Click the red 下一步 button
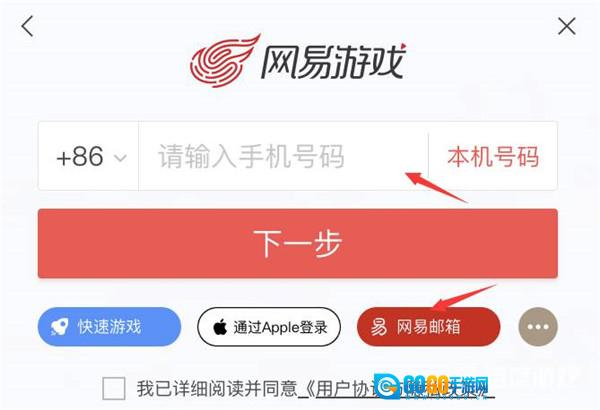The height and width of the screenshot is (410, 600). 298,243
